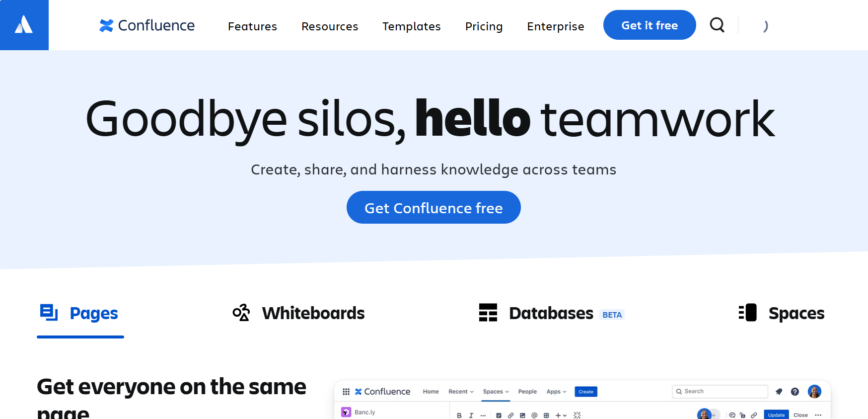Screen dimensions: 868x419
Task: Select the Spaces tab
Action: click(x=782, y=313)
